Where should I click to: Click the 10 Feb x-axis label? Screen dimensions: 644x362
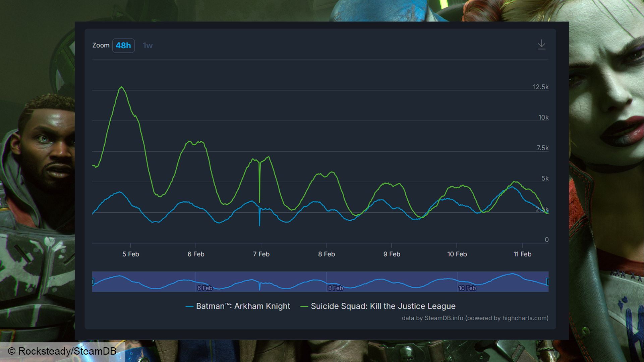[457, 254]
